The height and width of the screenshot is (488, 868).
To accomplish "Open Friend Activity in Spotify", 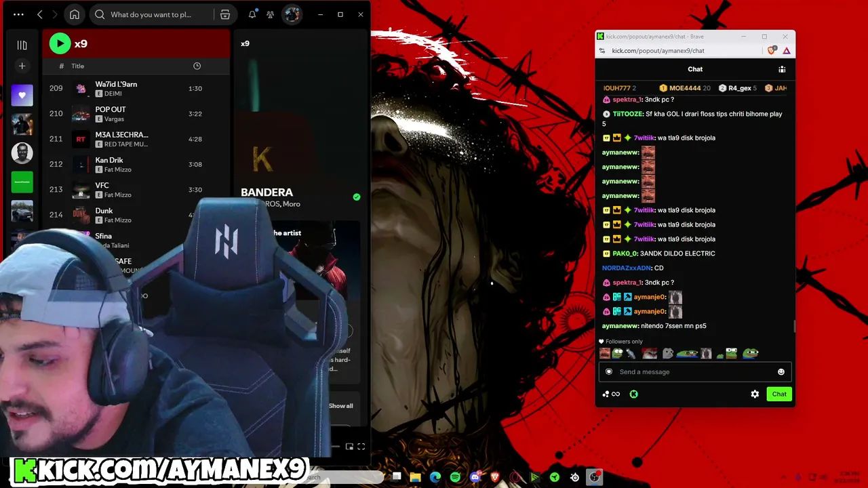I will pos(271,14).
